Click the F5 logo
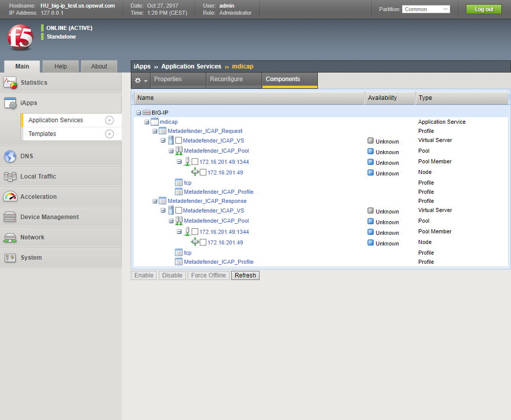The height and width of the screenshot is (420, 511). (20, 37)
